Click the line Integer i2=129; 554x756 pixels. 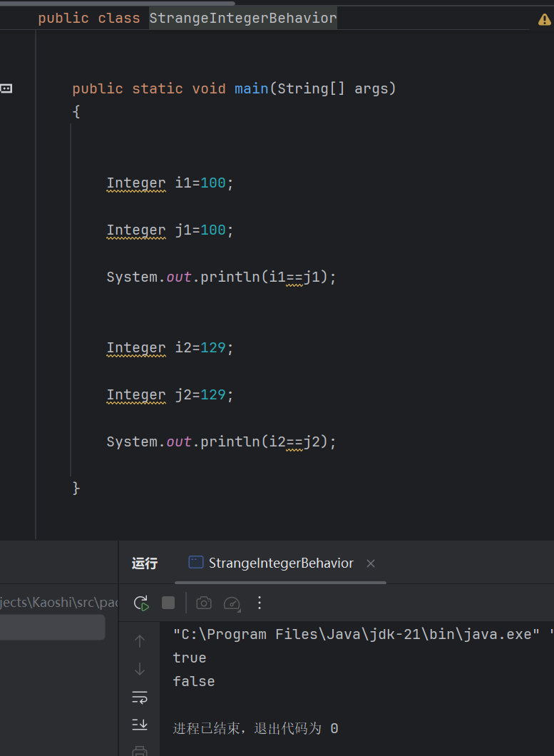[170, 348]
